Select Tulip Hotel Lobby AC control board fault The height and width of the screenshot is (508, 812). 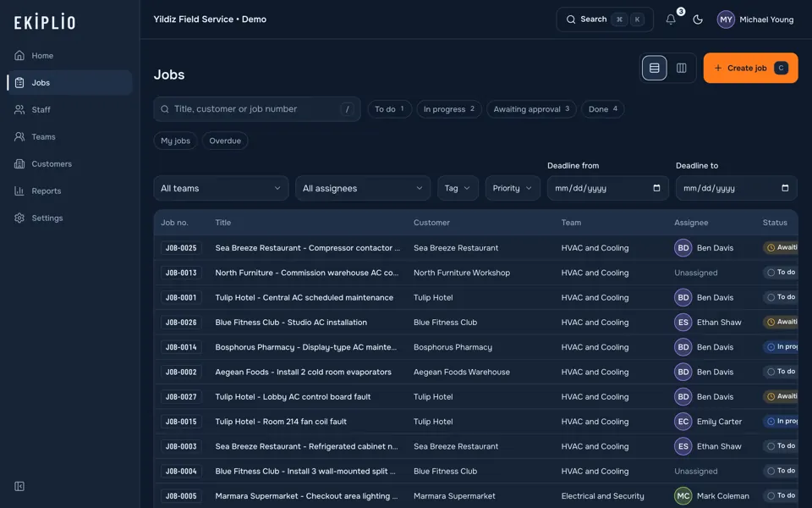pyautogui.click(x=294, y=397)
